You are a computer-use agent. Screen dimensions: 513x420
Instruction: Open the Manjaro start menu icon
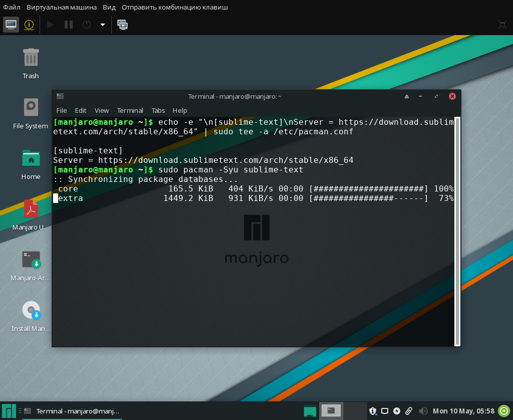click(x=9, y=411)
